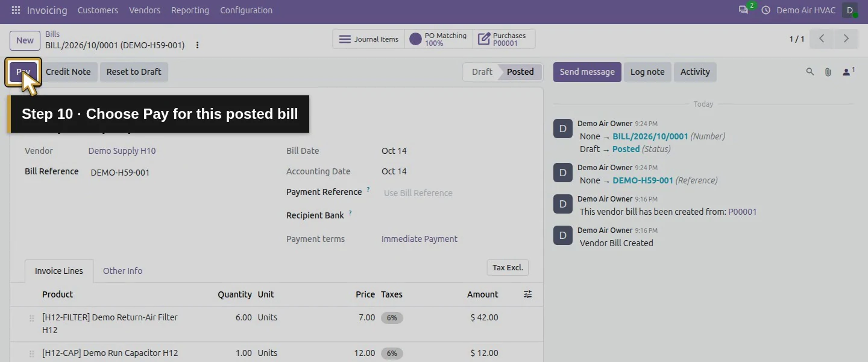Go to Invoicing app home
This screenshot has width=868, height=362.
pyautogui.click(x=47, y=10)
